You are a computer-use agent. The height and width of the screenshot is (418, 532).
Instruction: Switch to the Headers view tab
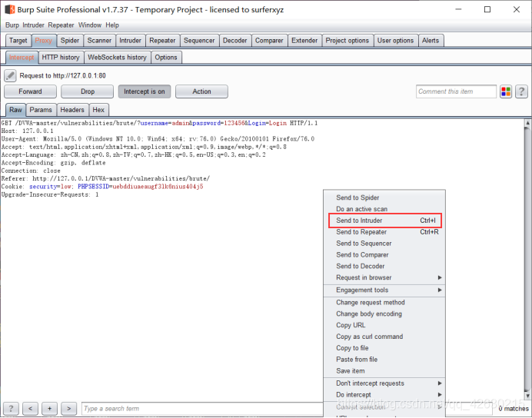click(72, 110)
